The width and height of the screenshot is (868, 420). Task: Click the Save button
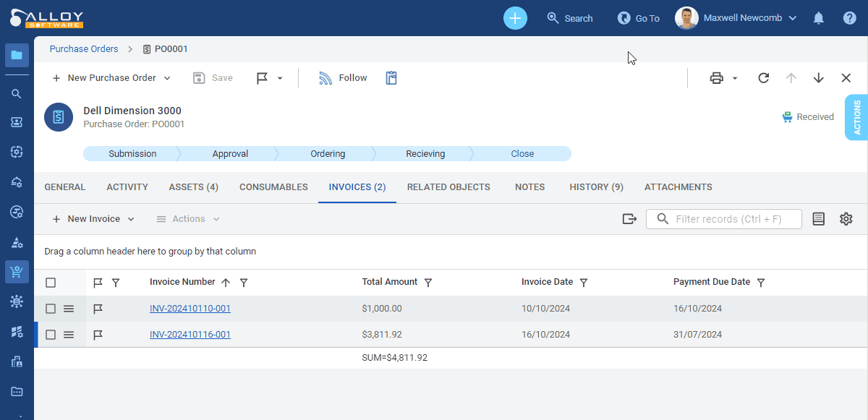(x=213, y=78)
